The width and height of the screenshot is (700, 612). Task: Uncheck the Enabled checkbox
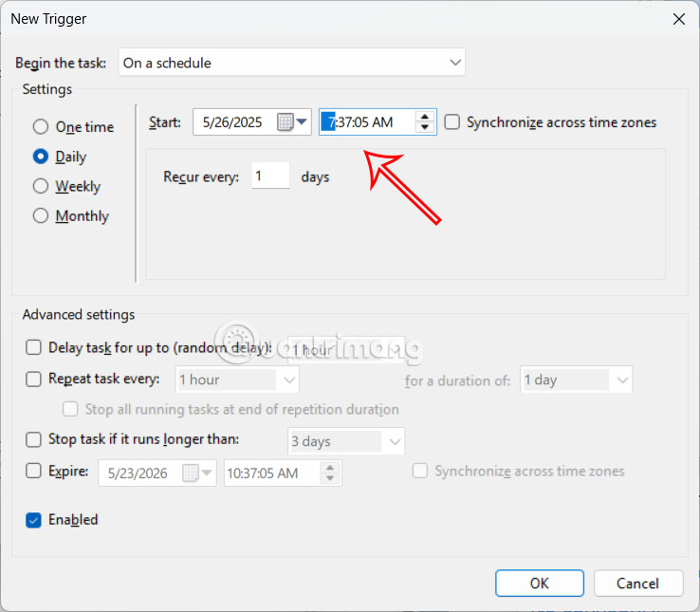[33, 520]
